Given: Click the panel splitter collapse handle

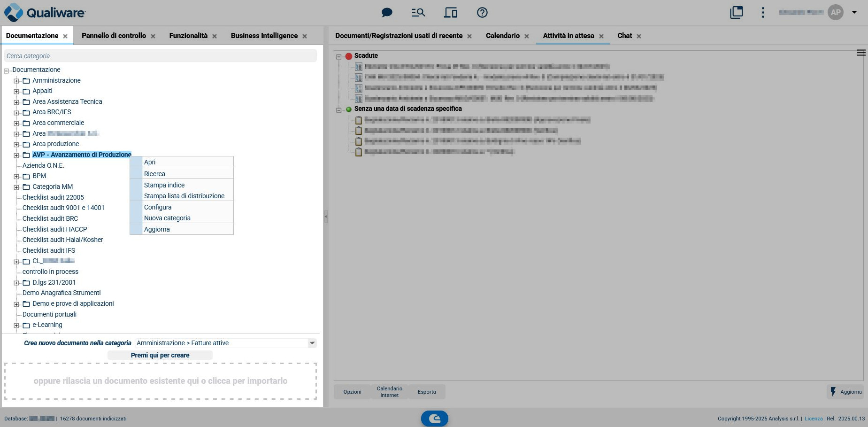Looking at the screenshot, I should pos(325,217).
